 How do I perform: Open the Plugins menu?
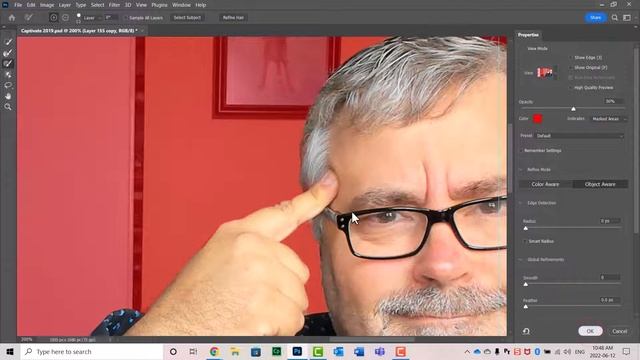pyautogui.click(x=159, y=5)
